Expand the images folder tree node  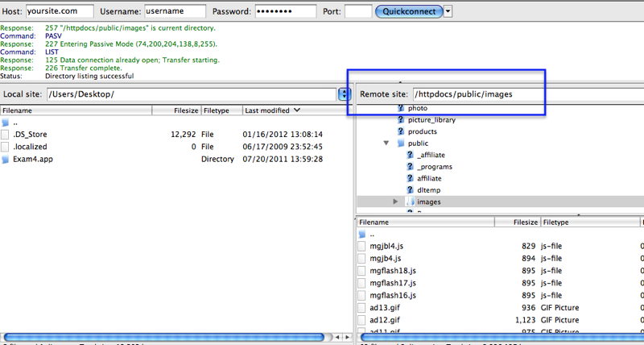[x=395, y=202]
